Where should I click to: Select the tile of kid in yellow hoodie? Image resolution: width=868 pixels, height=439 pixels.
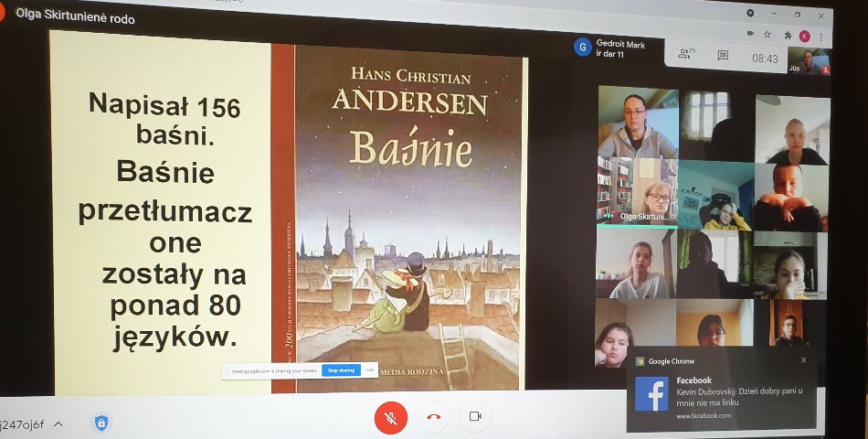click(x=715, y=197)
